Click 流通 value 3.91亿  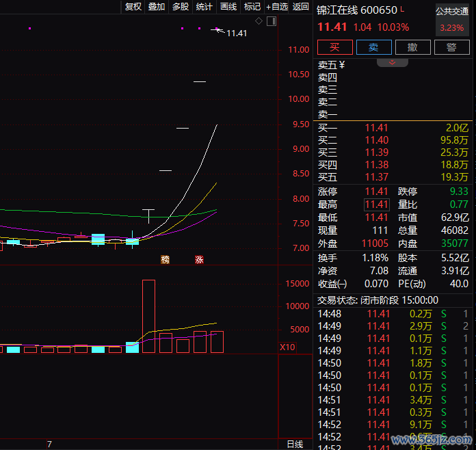click(x=455, y=271)
